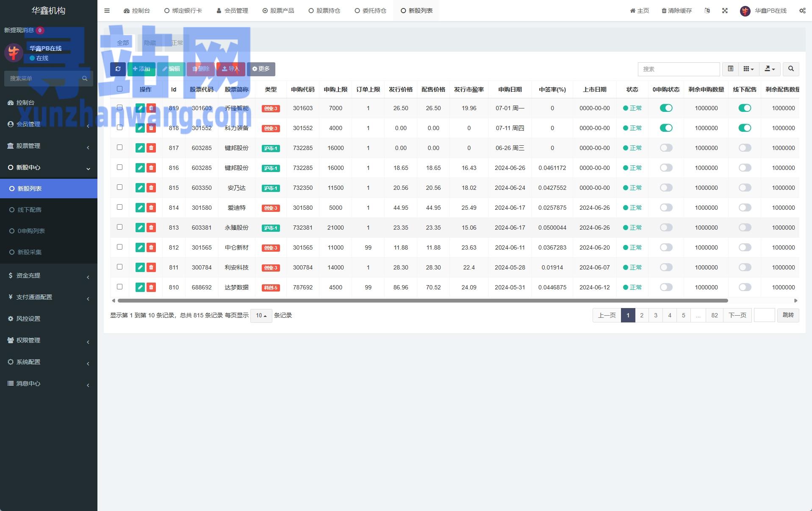The width and height of the screenshot is (812, 511).
Task: Click the page jump number input
Action: coord(765,315)
